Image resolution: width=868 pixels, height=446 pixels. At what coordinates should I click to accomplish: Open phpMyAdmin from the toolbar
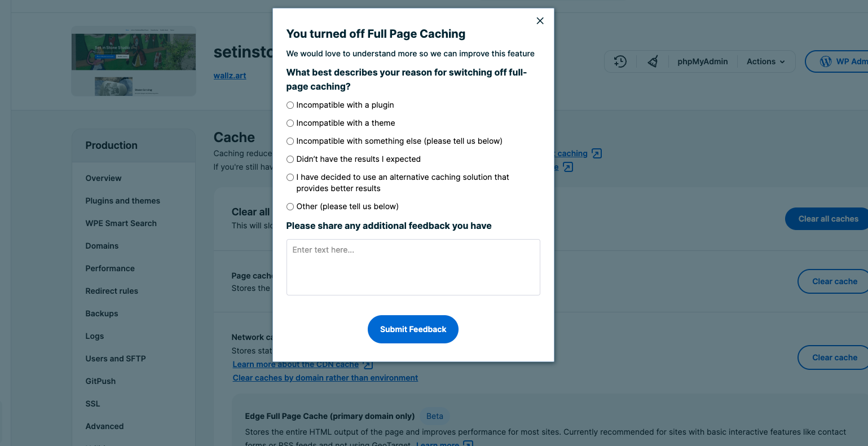click(702, 61)
